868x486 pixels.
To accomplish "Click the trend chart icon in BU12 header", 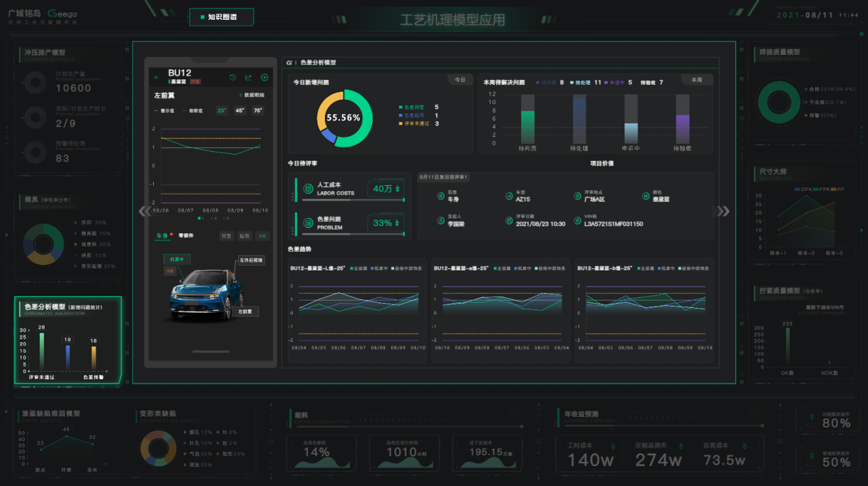I will pyautogui.click(x=248, y=77).
